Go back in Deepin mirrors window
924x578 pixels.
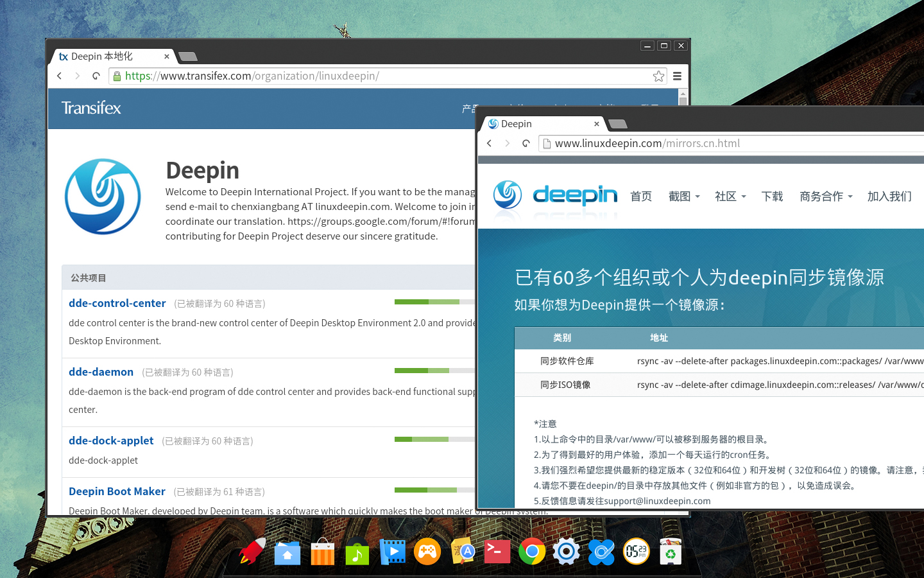[x=490, y=143]
